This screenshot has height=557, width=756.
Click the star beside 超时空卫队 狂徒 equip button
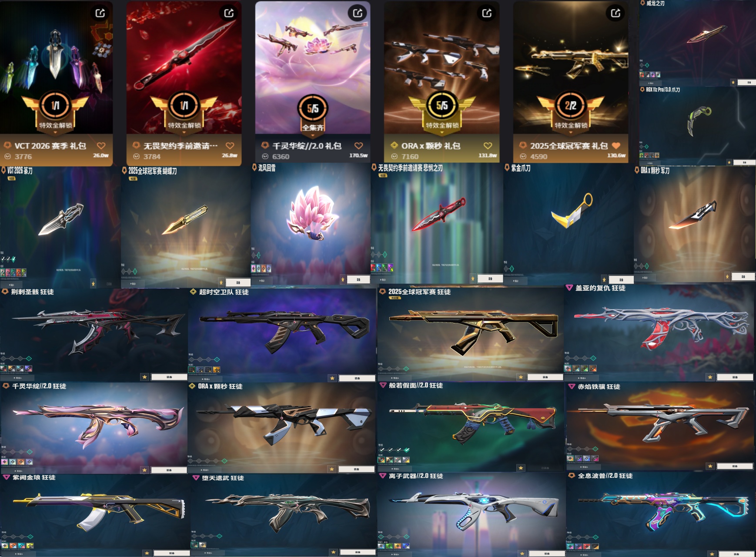click(332, 378)
